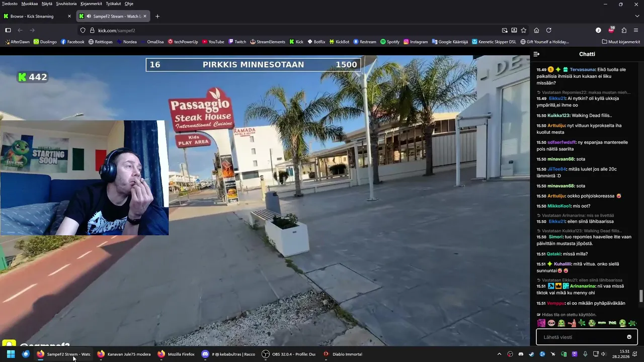Open Diablo Immortal from the taskbar
Viewport: 644px width, 362px height.
click(343, 354)
